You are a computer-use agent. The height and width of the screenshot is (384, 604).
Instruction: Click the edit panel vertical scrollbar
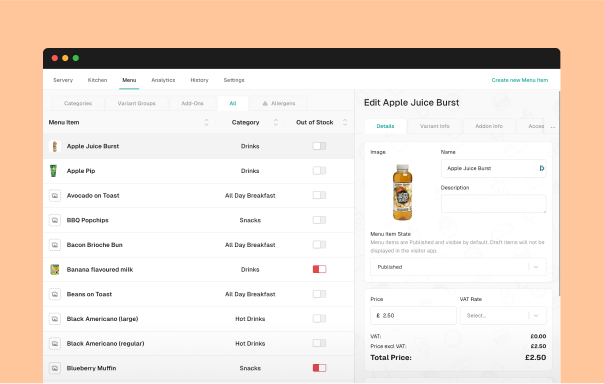point(559,194)
